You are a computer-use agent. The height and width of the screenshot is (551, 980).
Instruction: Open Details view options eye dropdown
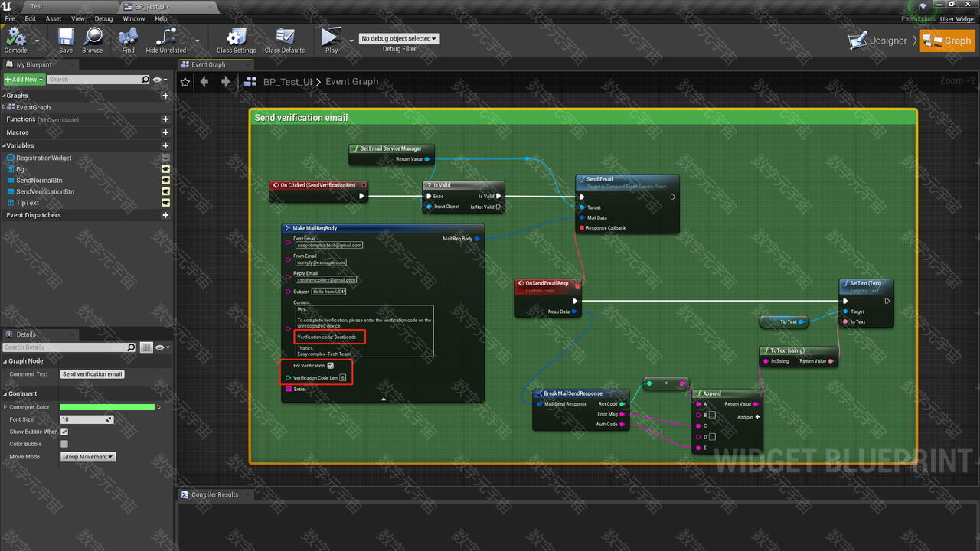coord(162,347)
